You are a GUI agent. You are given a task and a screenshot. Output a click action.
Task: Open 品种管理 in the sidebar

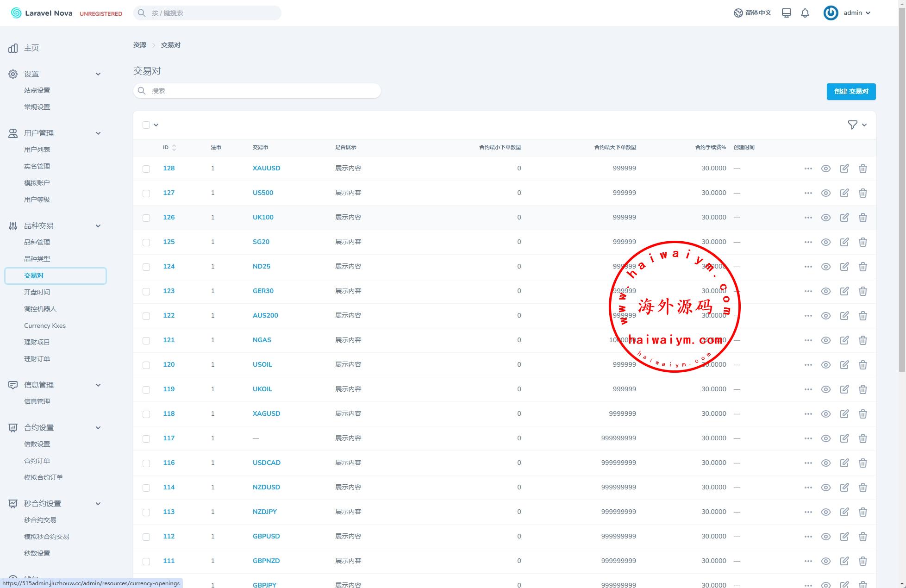tap(37, 242)
